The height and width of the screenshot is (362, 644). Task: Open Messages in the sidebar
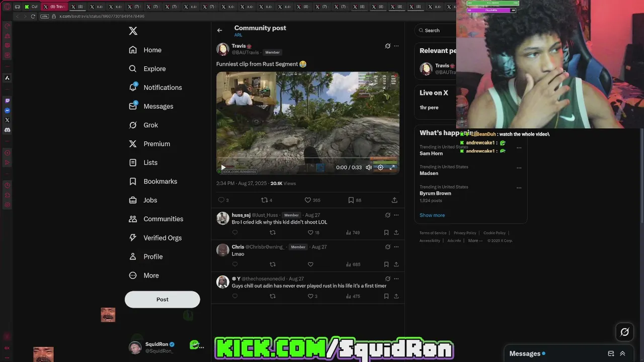151,106
